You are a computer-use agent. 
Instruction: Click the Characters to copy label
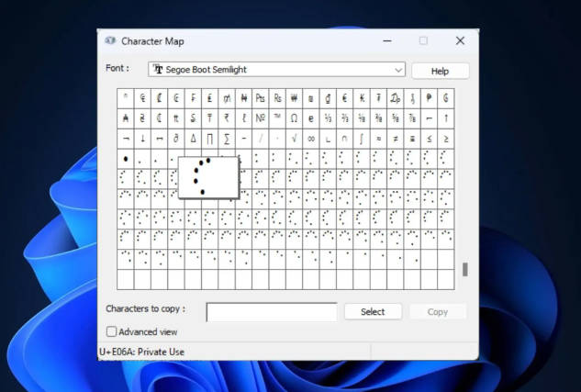coord(146,308)
